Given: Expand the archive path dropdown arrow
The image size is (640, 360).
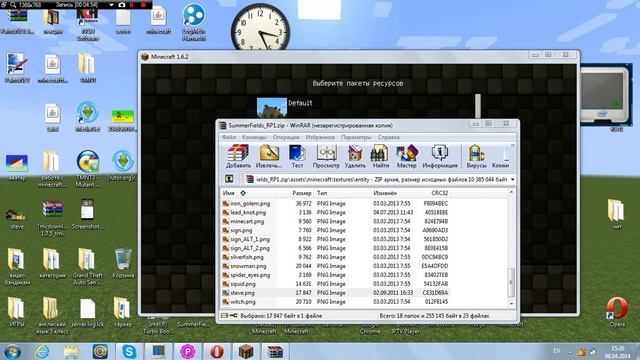Looking at the screenshot, I should 512,179.
